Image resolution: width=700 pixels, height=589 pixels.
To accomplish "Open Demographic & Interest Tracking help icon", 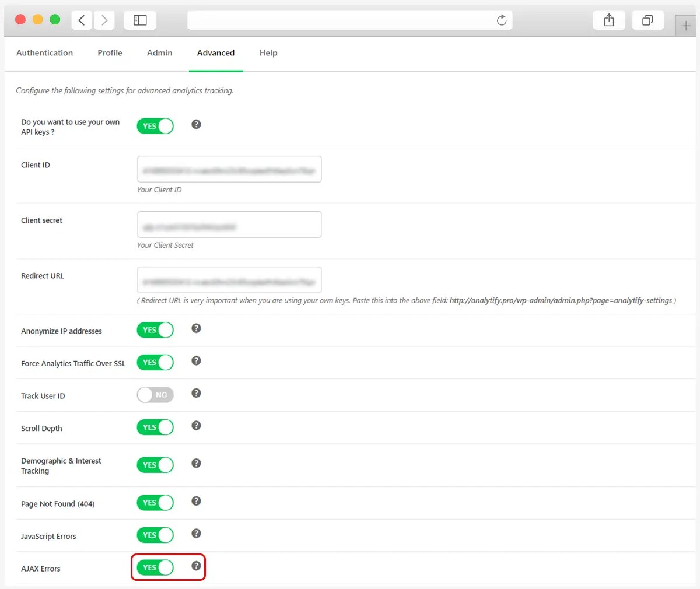I will 196,462.
